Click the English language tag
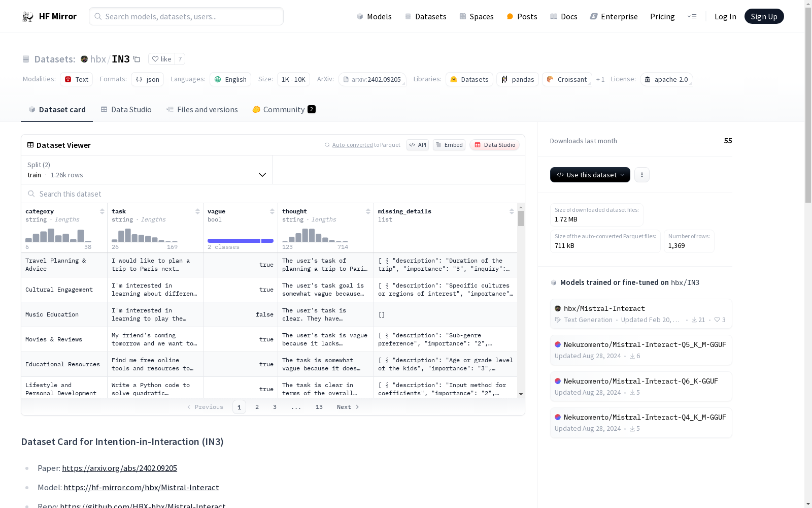812x508 pixels. pos(230,79)
